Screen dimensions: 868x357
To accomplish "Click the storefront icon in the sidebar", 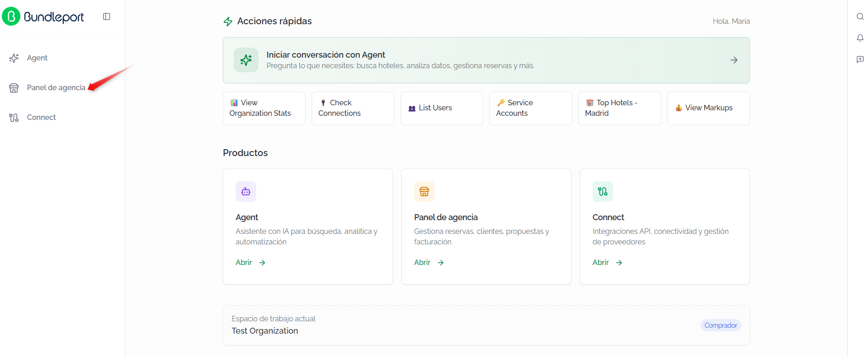I will coord(14,88).
